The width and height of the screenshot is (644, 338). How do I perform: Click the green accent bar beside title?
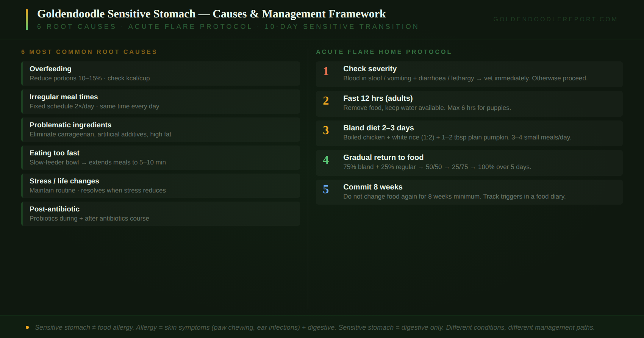tap(27, 20)
